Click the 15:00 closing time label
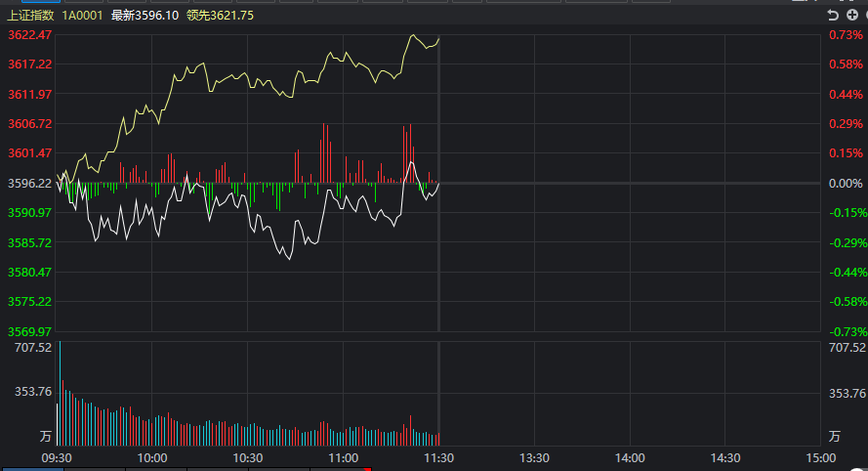Image resolution: width=868 pixels, height=471 pixels. [820, 457]
